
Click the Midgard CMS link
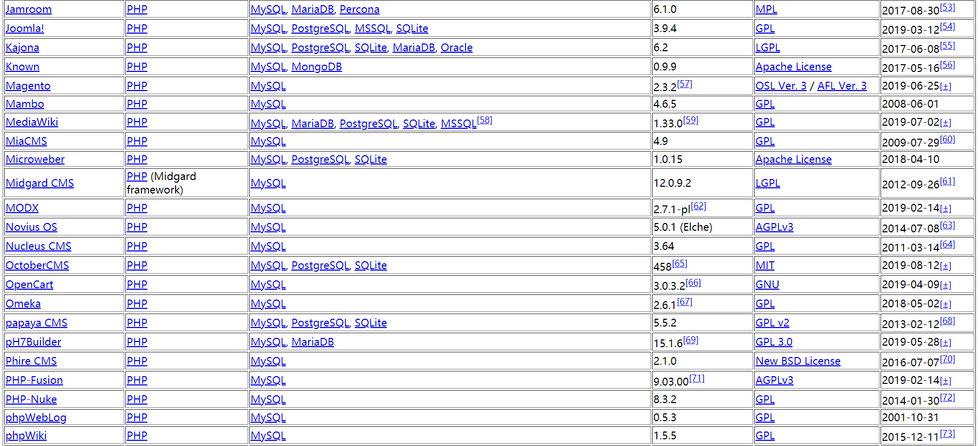[40, 183]
